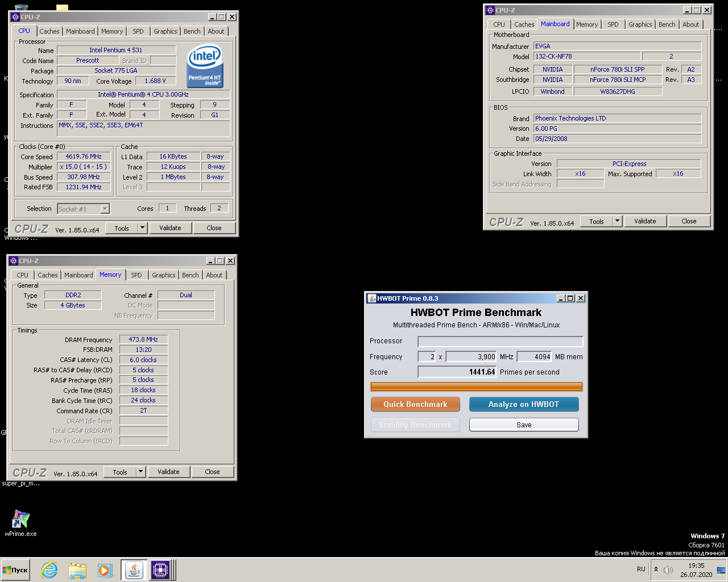728x582 pixels.
Task: Open Graphics tab in CPU window
Action: pyautogui.click(x=166, y=31)
